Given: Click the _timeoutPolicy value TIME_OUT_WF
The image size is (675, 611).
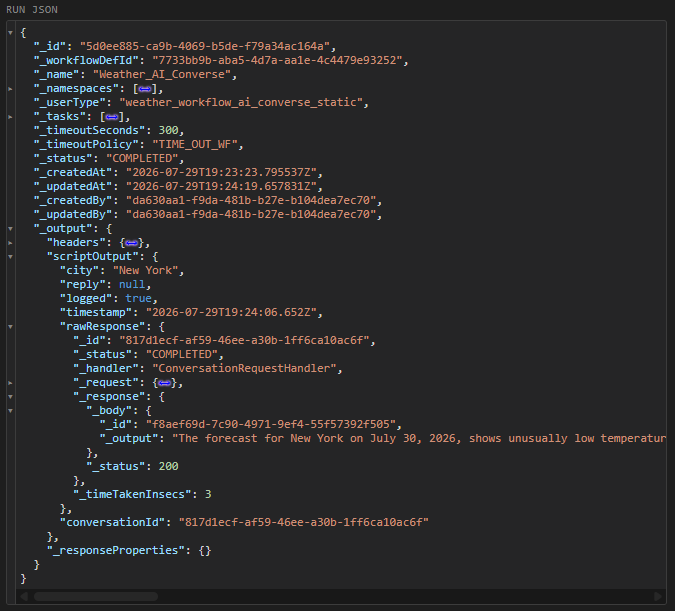Looking at the screenshot, I should pyautogui.click(x=195, y=144).
